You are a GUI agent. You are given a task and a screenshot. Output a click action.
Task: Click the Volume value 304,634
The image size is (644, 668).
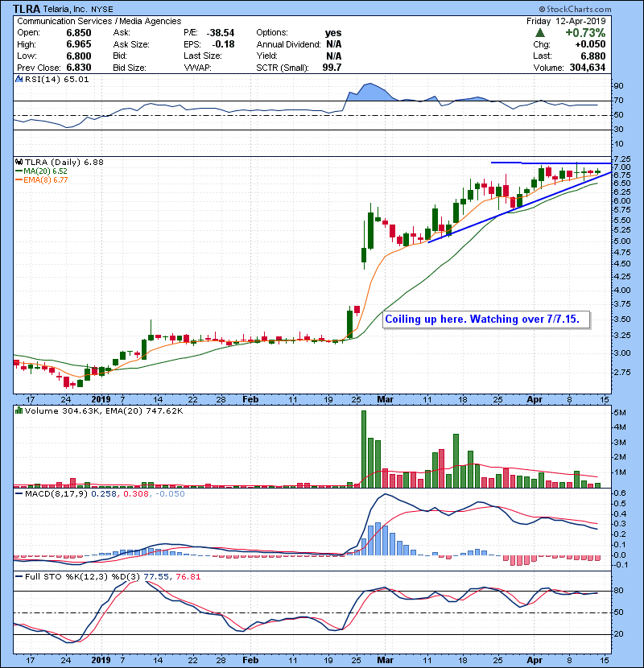pyautogui.click(x=588, y=68)
